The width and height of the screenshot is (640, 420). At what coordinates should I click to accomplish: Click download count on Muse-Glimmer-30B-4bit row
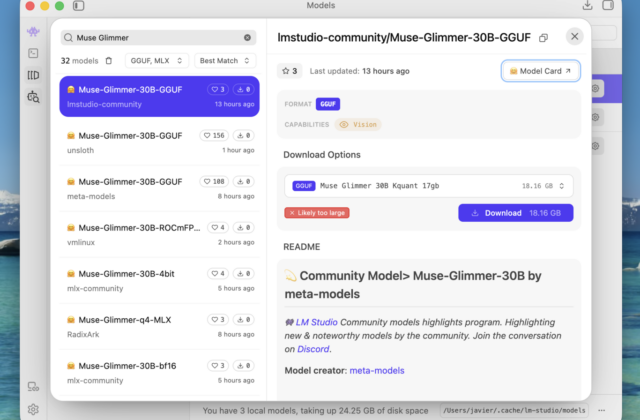pos(244,273)
